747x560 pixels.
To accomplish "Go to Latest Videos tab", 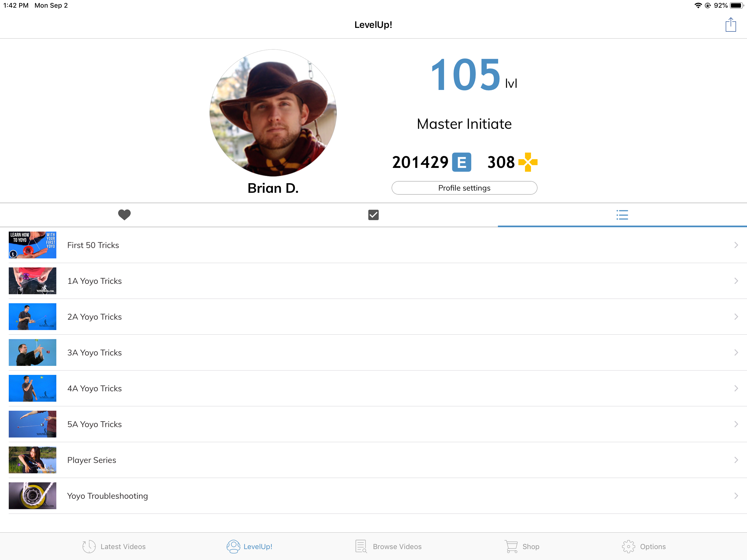I will click(114, 546).
